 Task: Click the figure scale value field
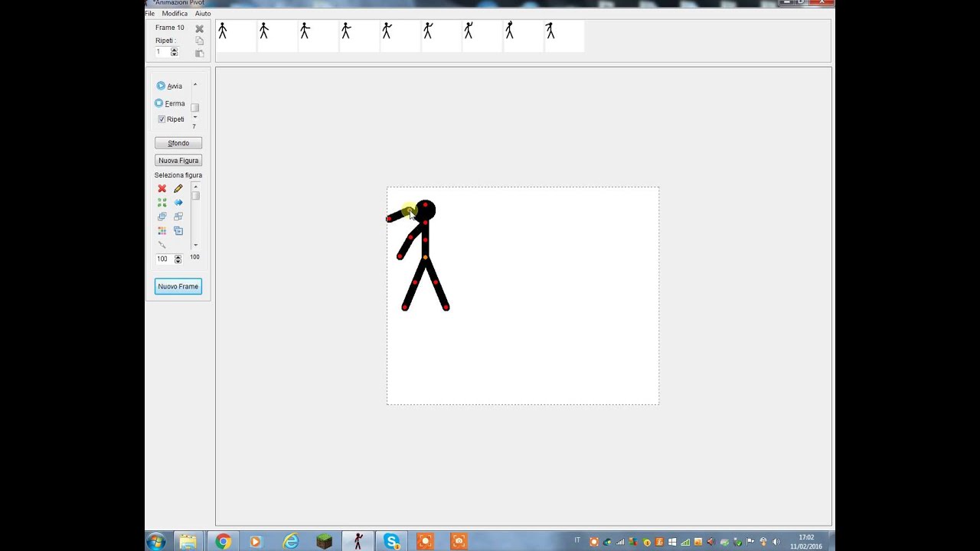(165, 259)
